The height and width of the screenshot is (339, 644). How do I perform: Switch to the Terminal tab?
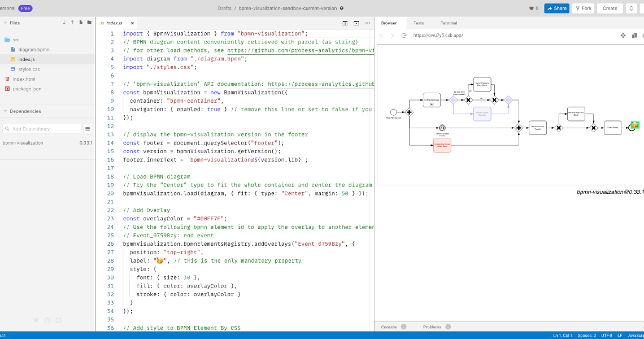click(449, 23)
